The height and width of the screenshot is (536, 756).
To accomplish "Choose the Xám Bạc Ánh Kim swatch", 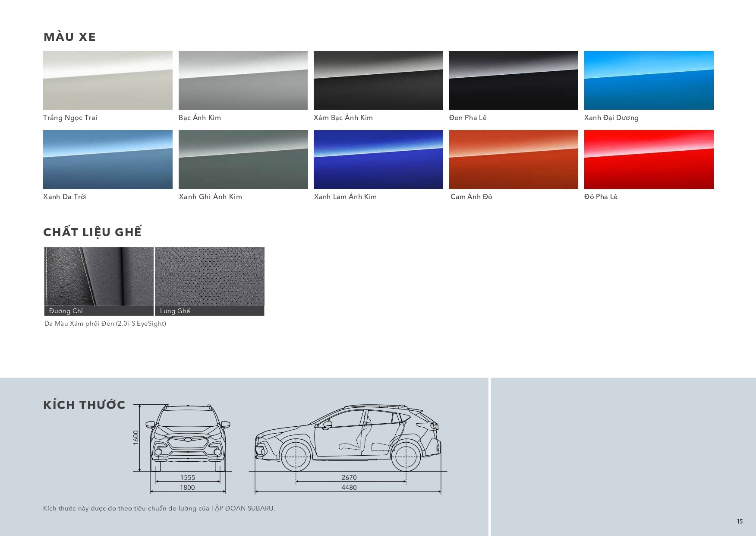I will tap(378, 80).
